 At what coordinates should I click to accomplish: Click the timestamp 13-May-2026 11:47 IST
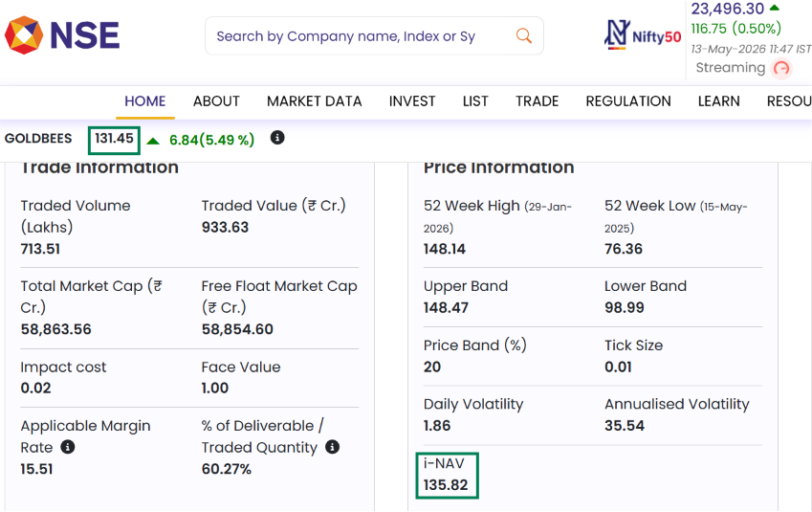click(751, 49)
